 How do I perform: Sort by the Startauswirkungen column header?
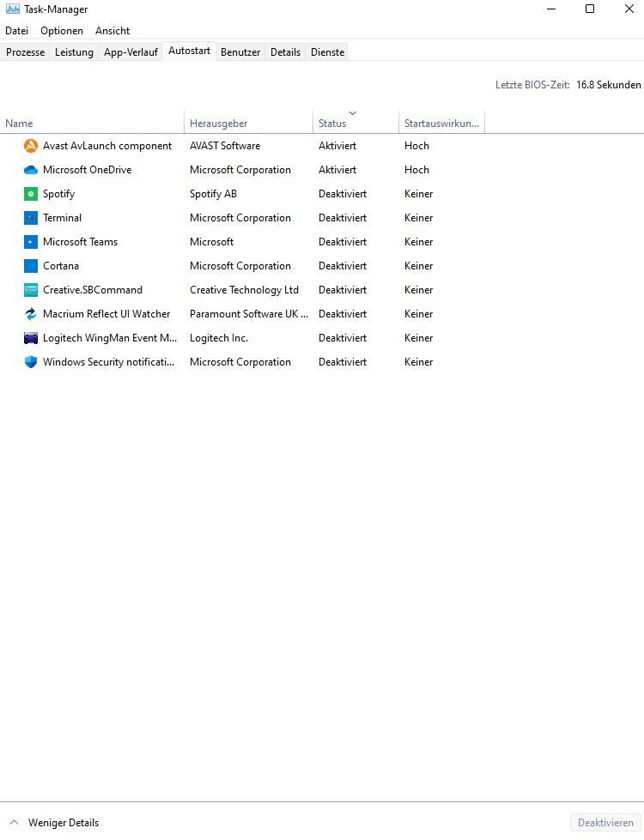442,123
